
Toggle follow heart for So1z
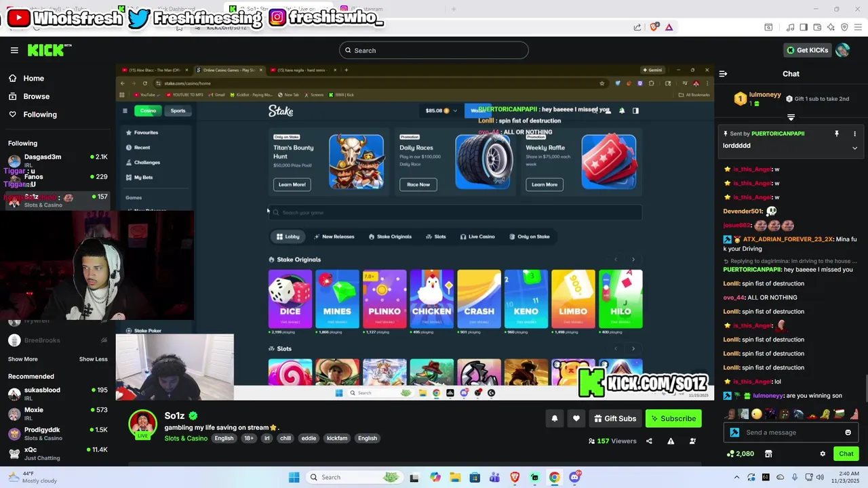point(576,419)
